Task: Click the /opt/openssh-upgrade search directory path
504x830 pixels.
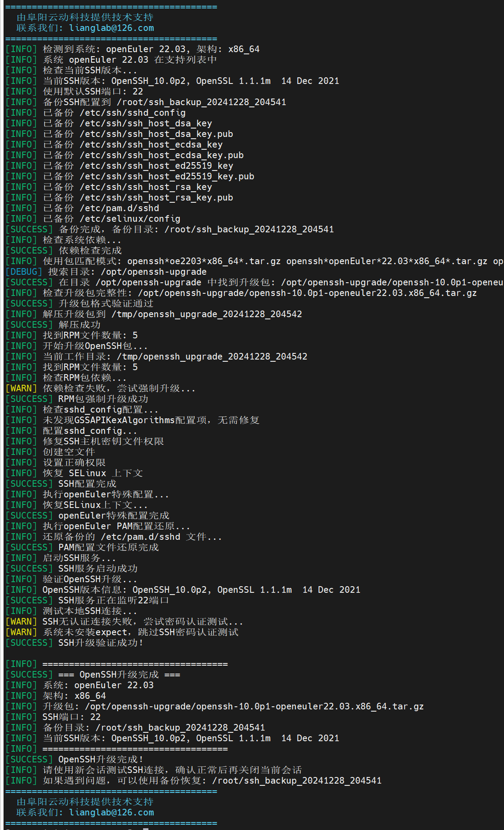Action: point(154,272)
